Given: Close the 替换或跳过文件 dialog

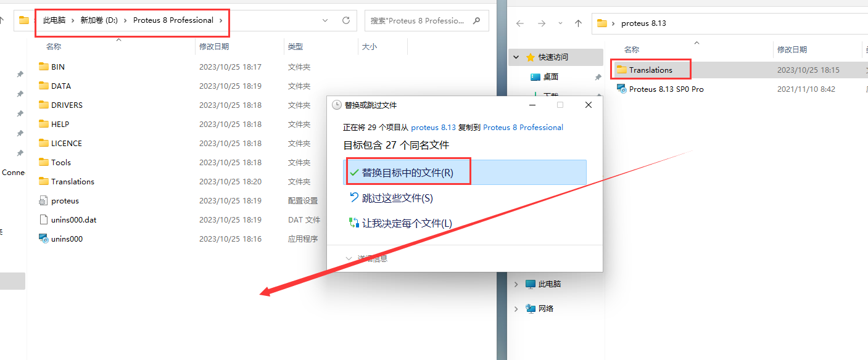Looking at the screenshot, I should 589,105.
